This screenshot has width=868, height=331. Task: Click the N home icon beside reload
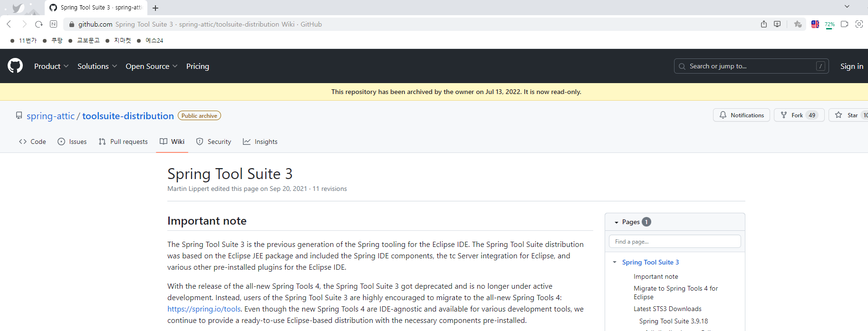point(54,24)
